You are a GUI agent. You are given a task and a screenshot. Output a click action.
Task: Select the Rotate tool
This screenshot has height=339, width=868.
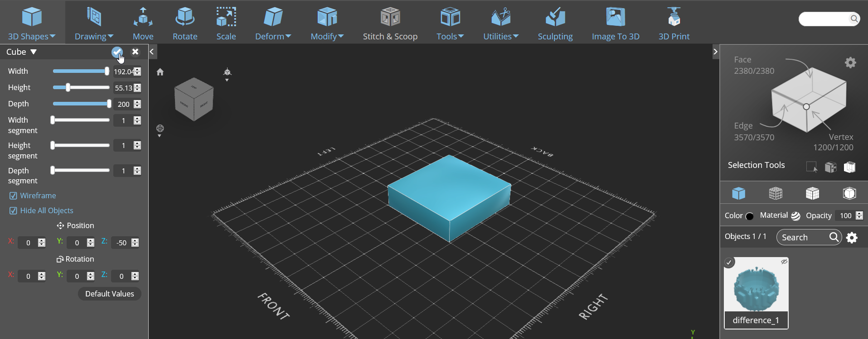click(x=185, y=23)
